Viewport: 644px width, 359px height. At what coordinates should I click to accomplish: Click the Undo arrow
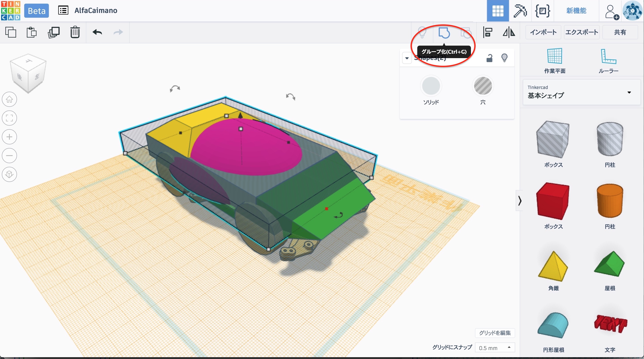tap(97, 32)
